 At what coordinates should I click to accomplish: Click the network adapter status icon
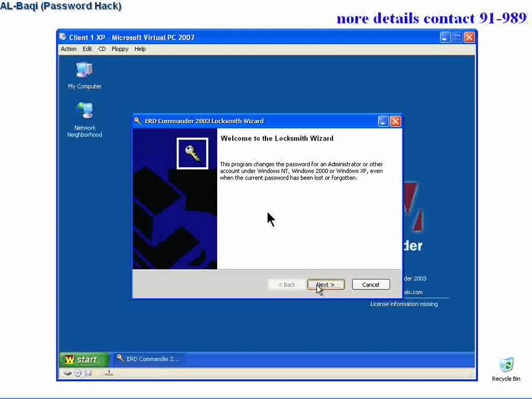point(109,373)
